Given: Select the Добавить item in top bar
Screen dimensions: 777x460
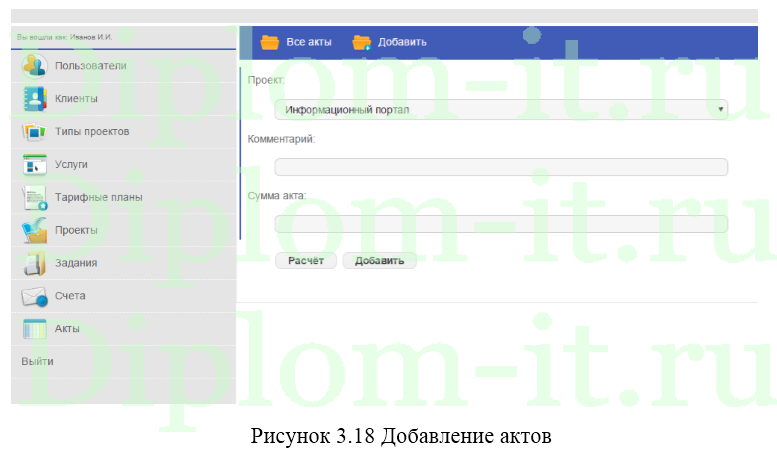Looking at the screenshot, I should (402, 42).
